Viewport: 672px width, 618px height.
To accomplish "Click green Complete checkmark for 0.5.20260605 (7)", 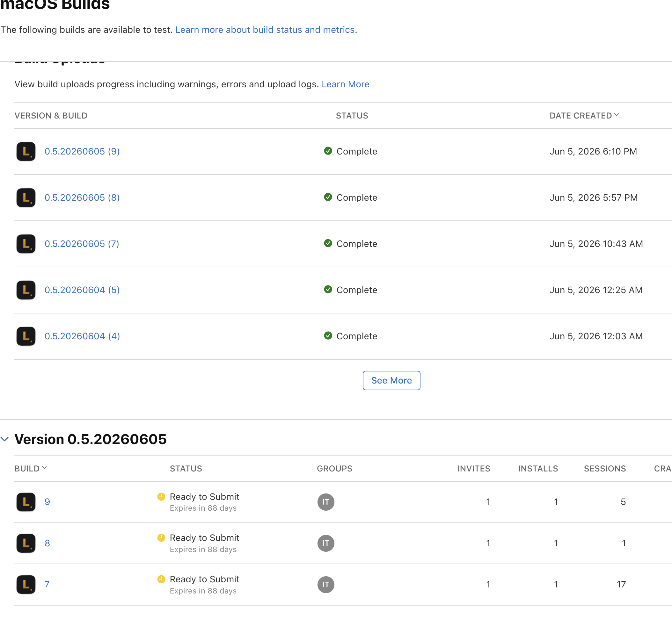I will pyautogui.click(x=328, y=243).
